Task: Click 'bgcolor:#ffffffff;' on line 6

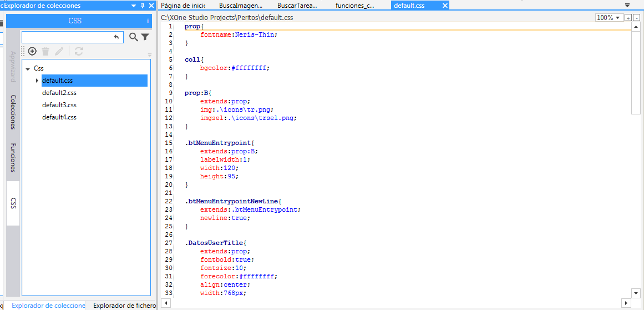Action: coord(235,68)
